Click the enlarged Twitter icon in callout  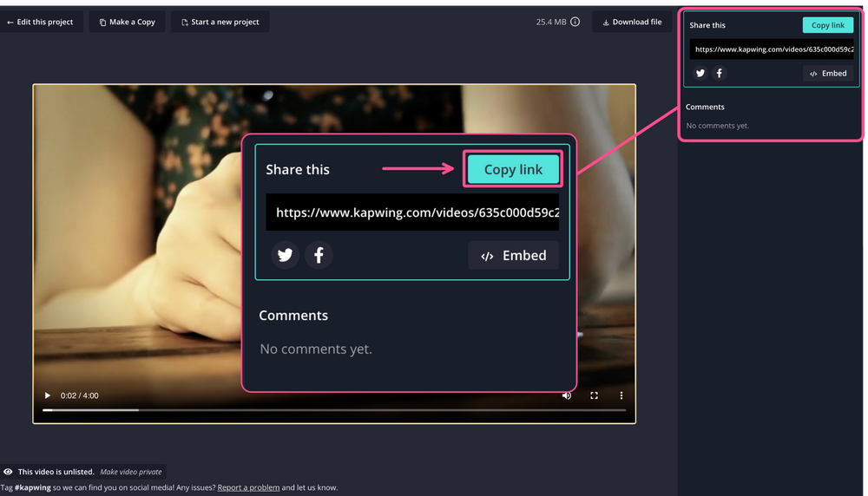point(285,255)
